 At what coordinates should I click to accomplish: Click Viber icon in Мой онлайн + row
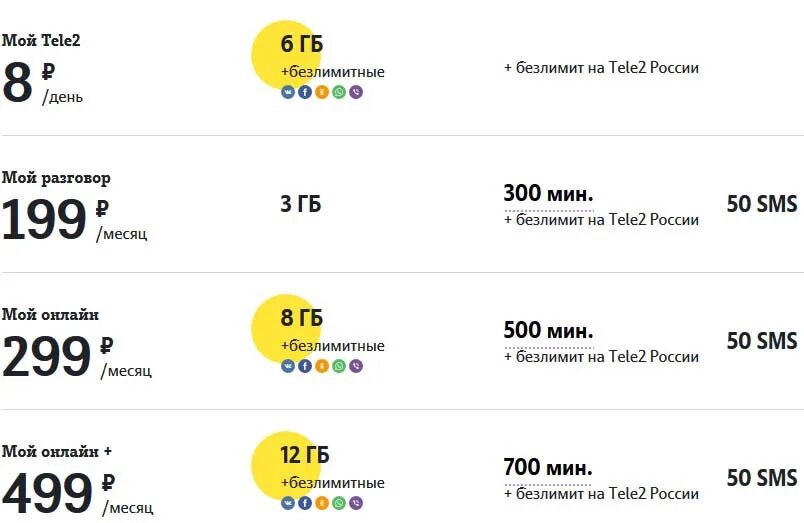356,503
